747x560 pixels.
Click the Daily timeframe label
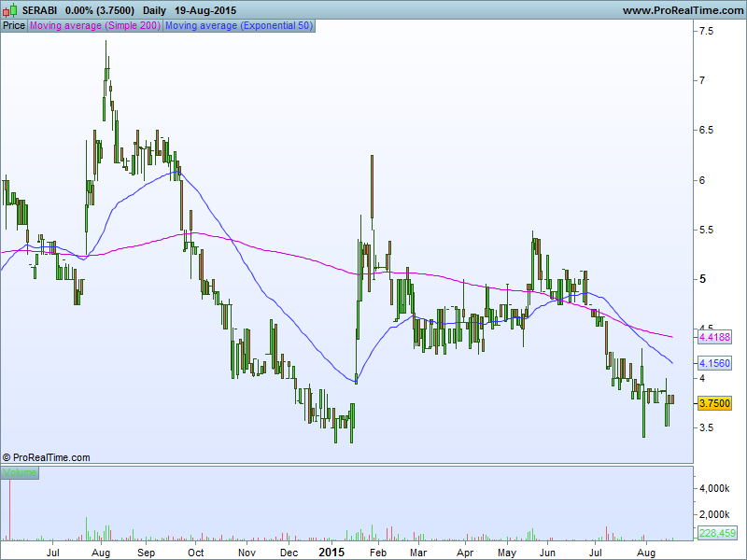[154, 10]
